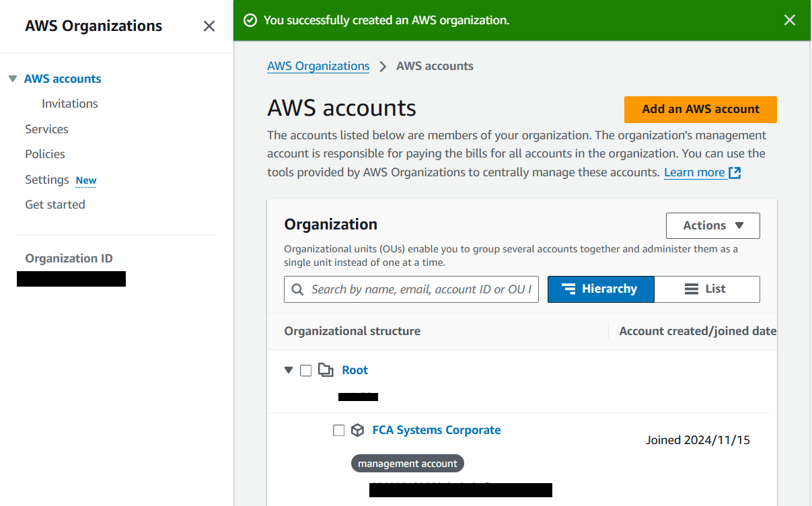This screenshot has width=812, height=506.
Task: Click the Organization panel heading
Action: [331, 225]
